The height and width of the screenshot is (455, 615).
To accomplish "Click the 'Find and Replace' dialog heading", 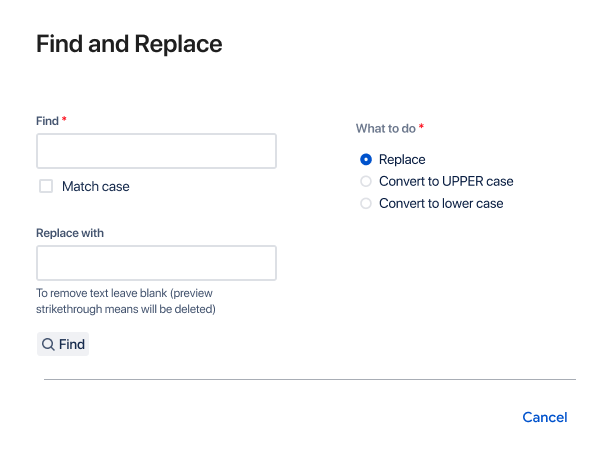I will tap(129, 44).
